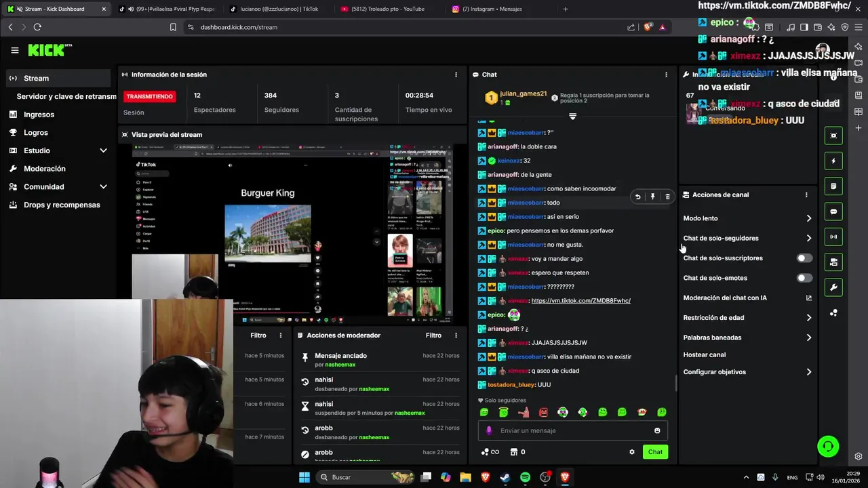Click the green Chat send button
868x488 pixels.
pyautogui.click(x=655, y=452)
